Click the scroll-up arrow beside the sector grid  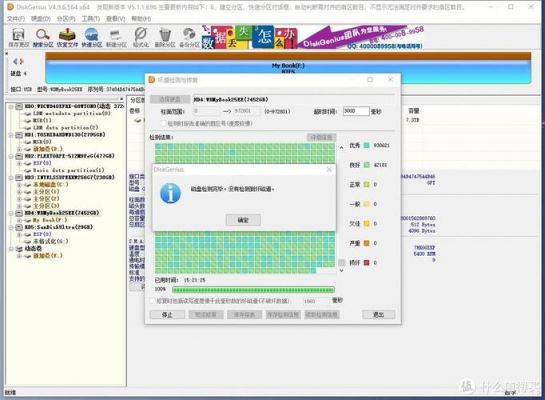pos(341,147)
